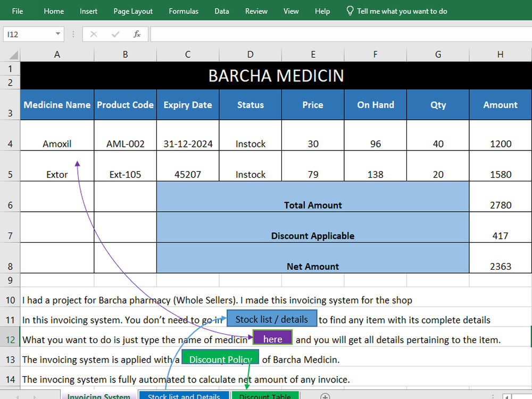Select the AML-002 product code cell
532x399 pixels.
point(125,135)
